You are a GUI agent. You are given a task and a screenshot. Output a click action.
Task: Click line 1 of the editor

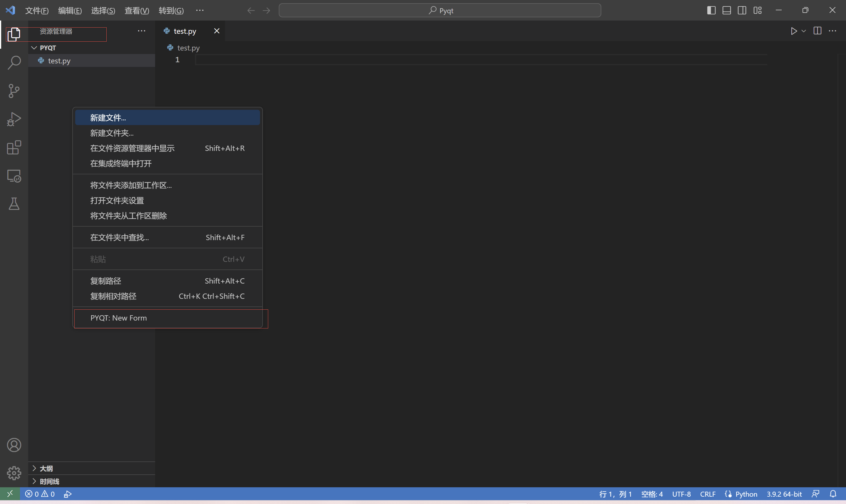481,60
